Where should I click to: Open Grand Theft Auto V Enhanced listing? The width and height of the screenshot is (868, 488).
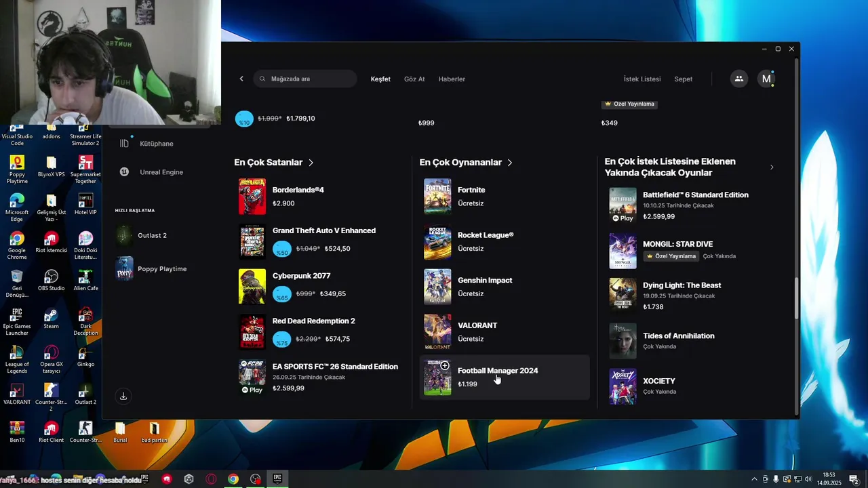point(320,241)
